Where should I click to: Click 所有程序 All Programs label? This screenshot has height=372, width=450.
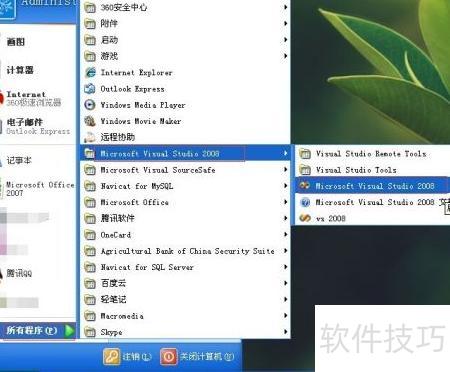point(32,331)
